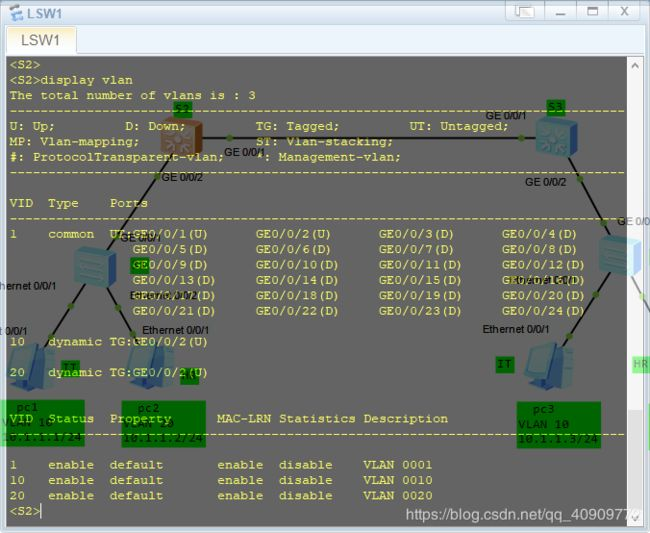Viewport: 650px width, 533px height.
Task: Click the 'GE0/0/24(D)' port entry
Action: tap(543, 311)
